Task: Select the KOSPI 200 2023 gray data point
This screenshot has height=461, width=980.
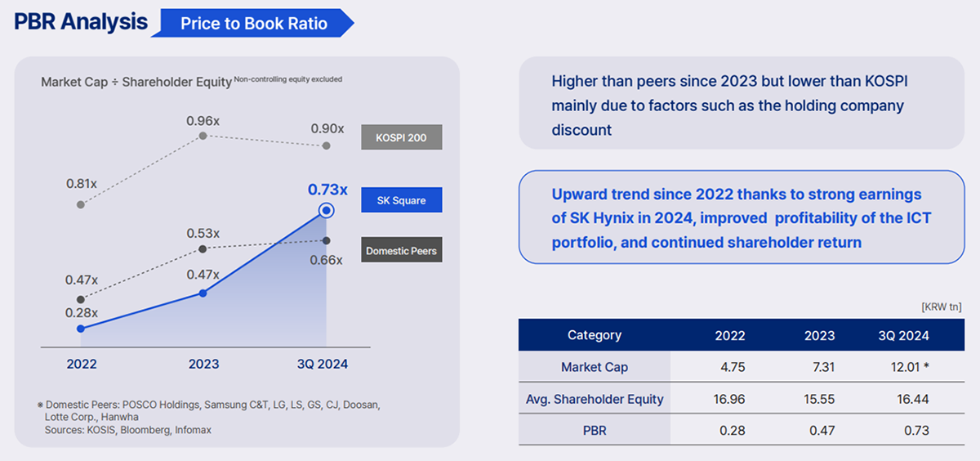Action: click(203, 137)
